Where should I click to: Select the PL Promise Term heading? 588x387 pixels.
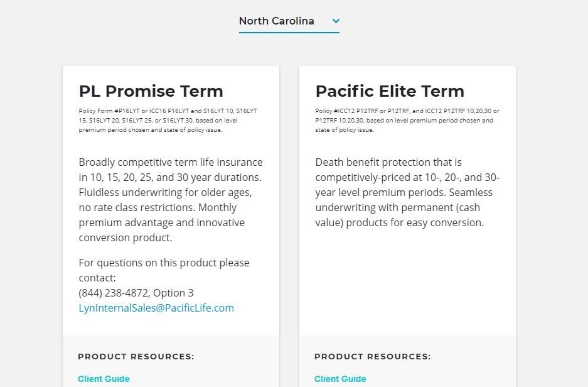tap(151, 91)
